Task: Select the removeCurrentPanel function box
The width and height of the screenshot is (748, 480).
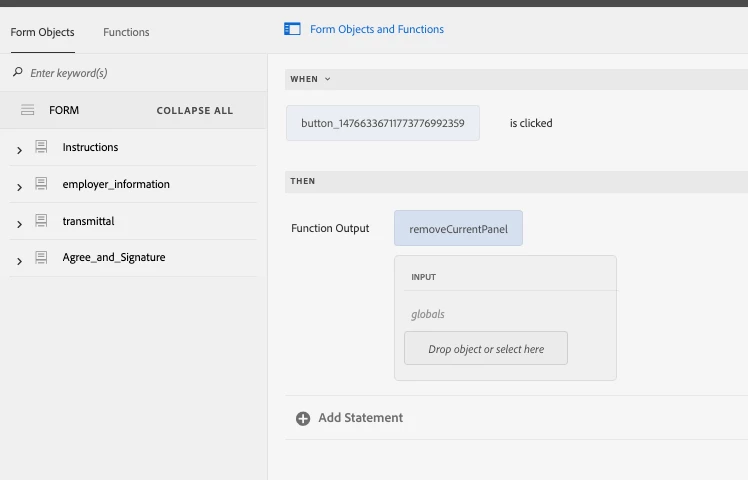Action: (x=458, y=229)
